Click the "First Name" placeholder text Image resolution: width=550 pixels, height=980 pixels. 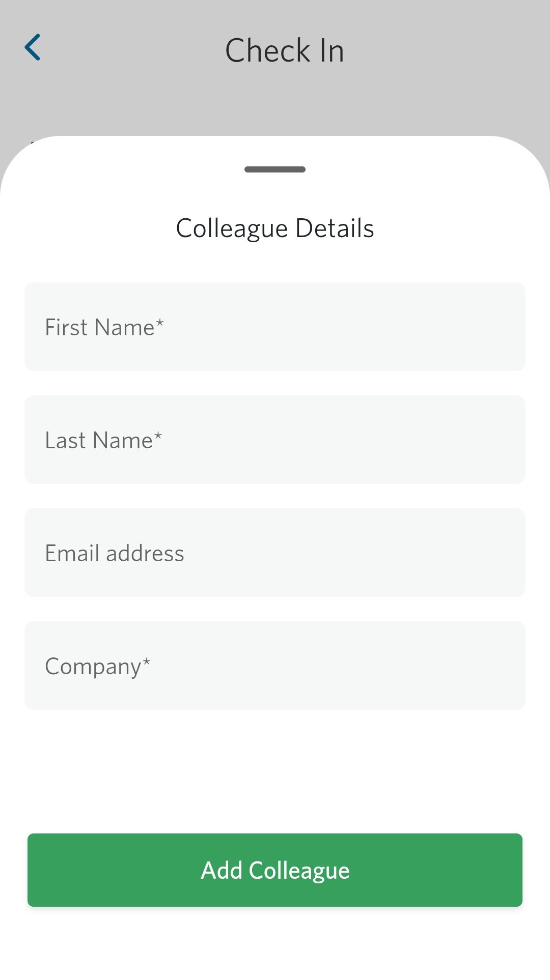pos(99,328)
